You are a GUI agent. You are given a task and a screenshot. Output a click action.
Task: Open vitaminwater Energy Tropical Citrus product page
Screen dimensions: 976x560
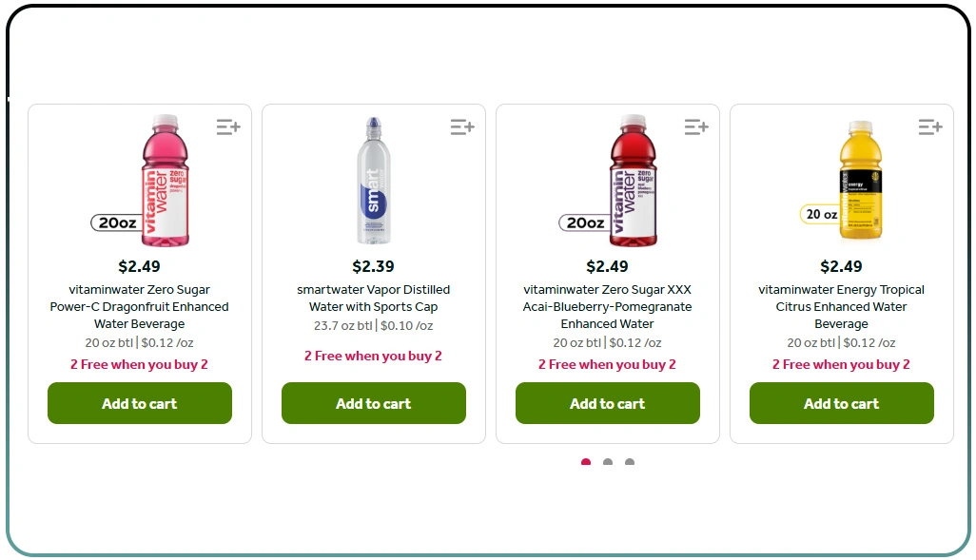click(x=841, y=306)
